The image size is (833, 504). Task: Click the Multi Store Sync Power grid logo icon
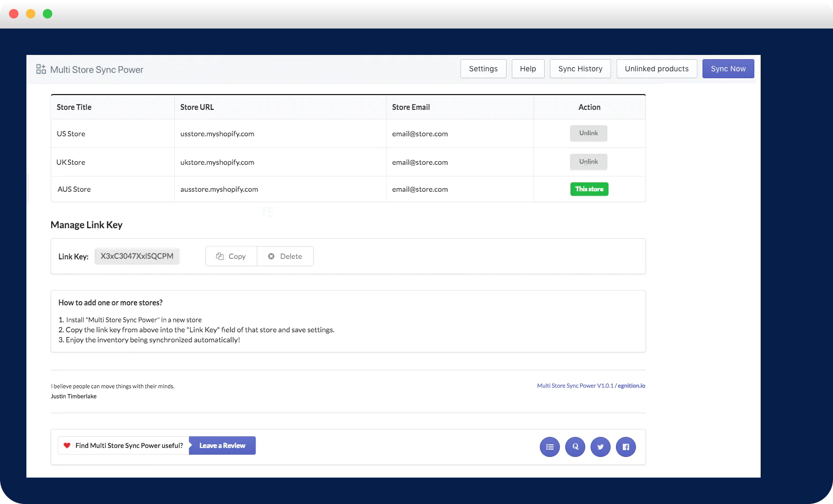point(41,69)
